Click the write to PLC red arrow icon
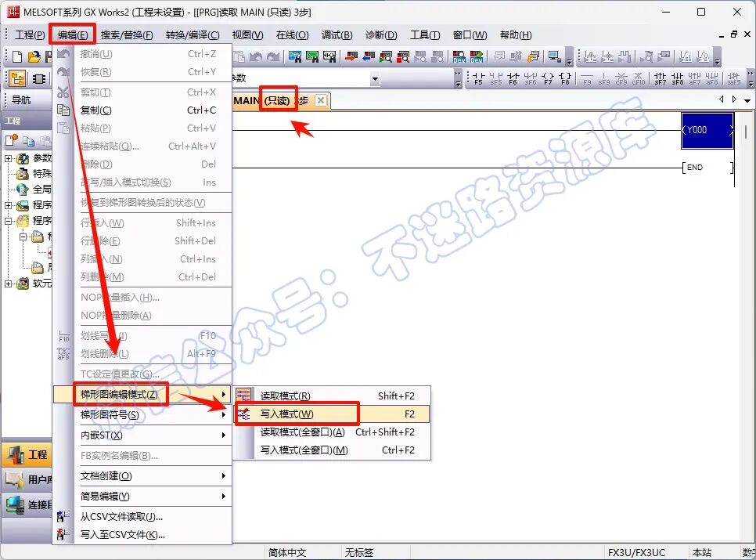This screenshot has width=756, height=560. pyautogui.click(x=351, y=57)
